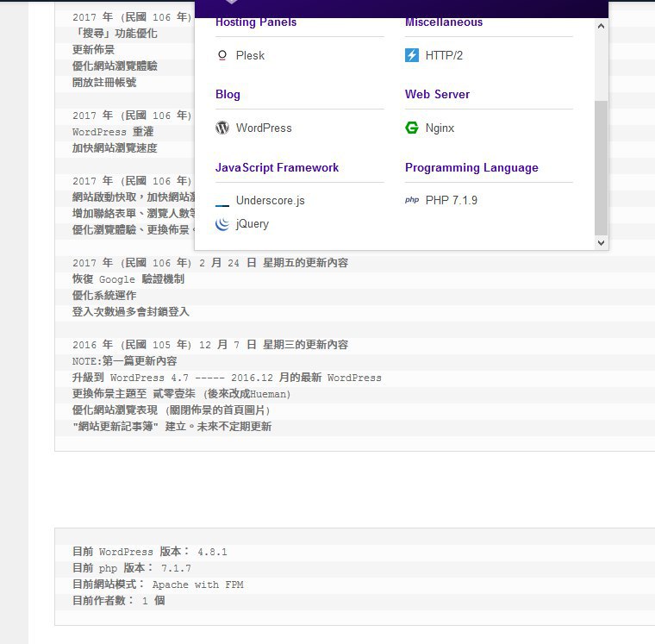Click the Nginx text link
Image resolution: width=655 pixels, height=644 pixels.
[440, 128]
